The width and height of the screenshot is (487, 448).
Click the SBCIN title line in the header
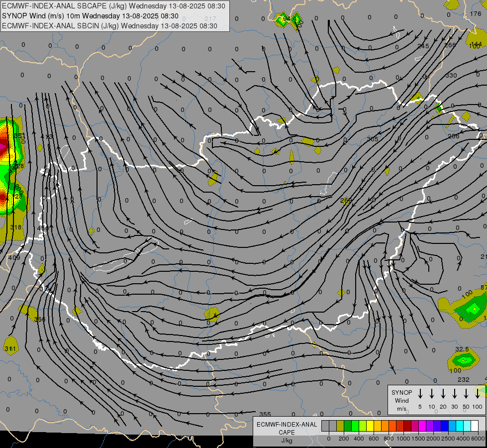(x=109, y=26)
